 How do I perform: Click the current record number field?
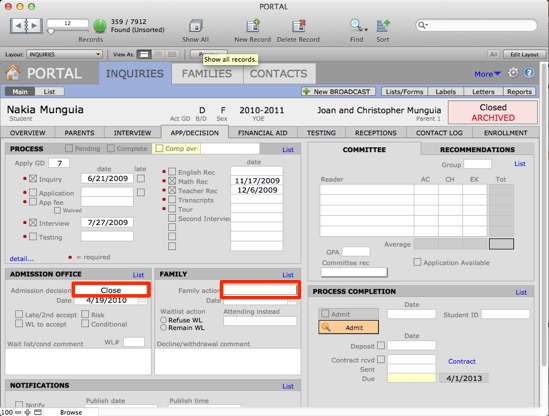[x=68, y=23]
